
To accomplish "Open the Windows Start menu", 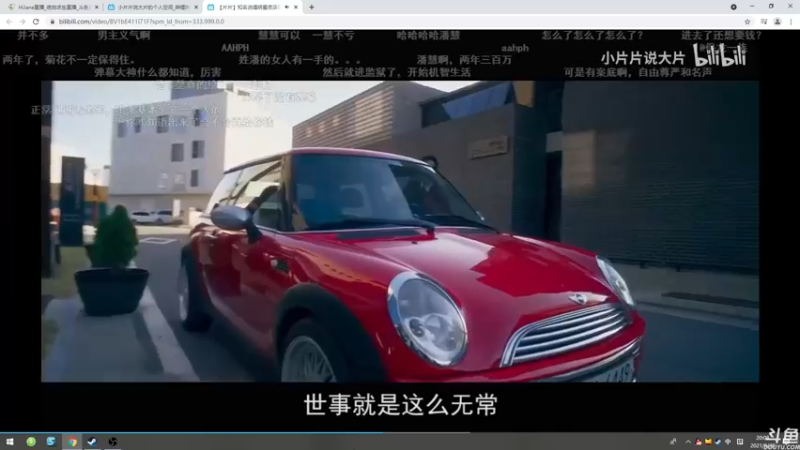I will (10, 441).
